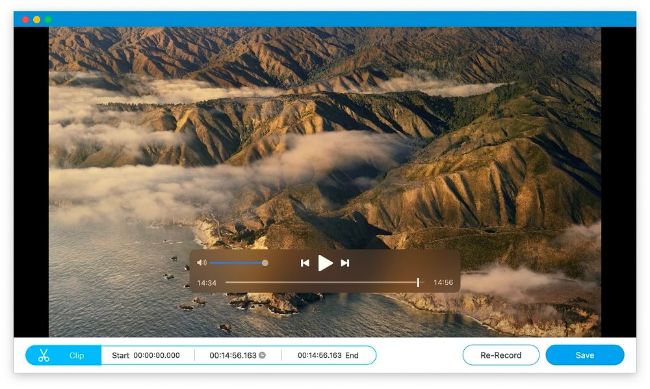Click the scissors Clip icon

click(44, 355)
